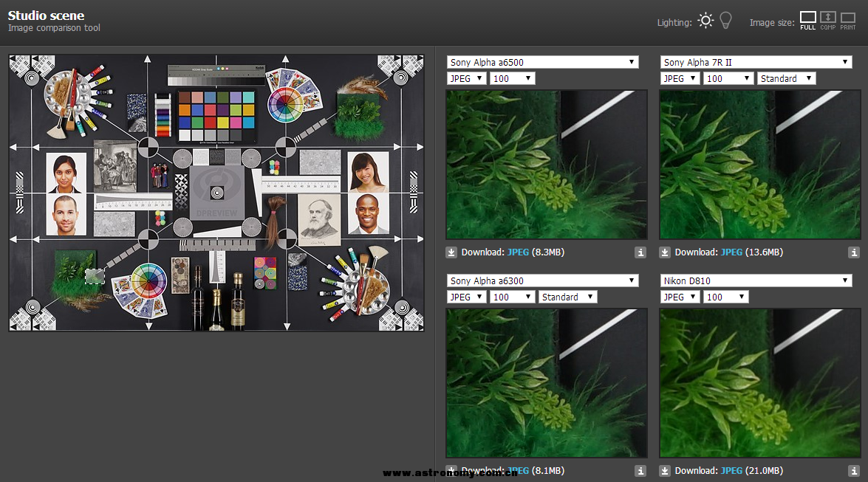Expand the JPEG format dropdown under Nikon D810
Screen dimensions: 868x482
pos(680,297)
